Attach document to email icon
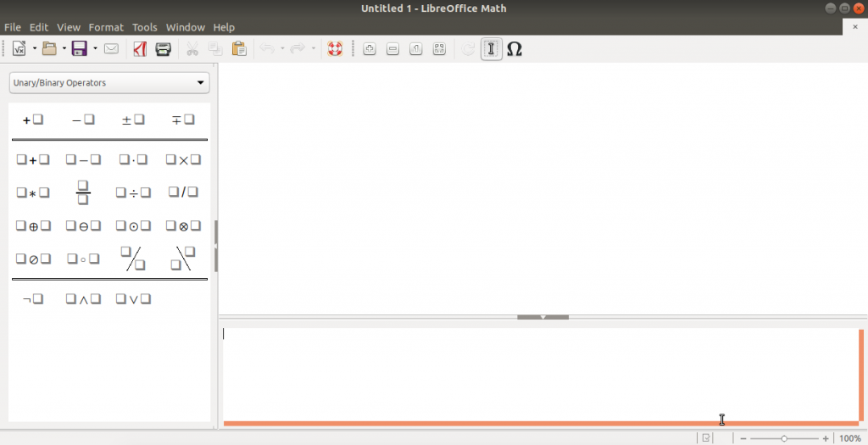868x445 pixels. coord(111,48)
